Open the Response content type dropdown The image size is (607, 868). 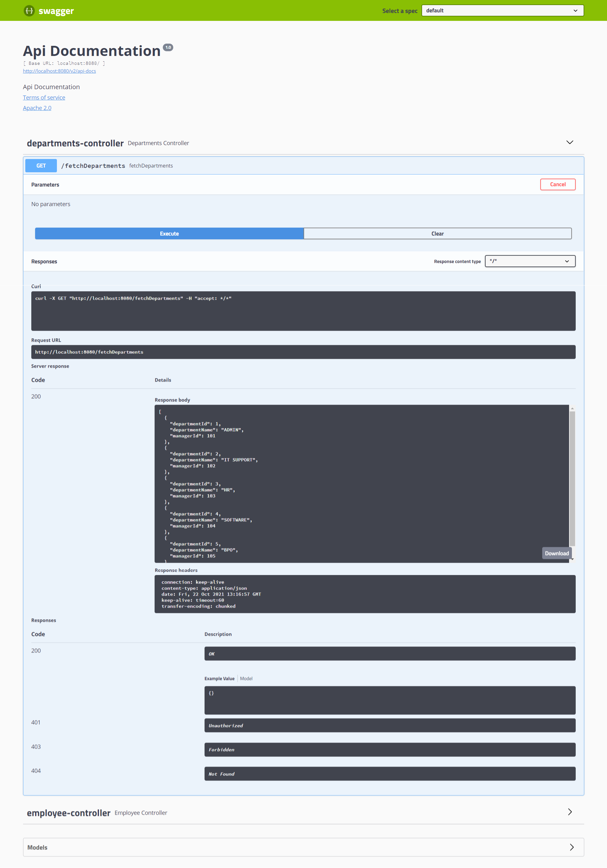pos(530,261)
